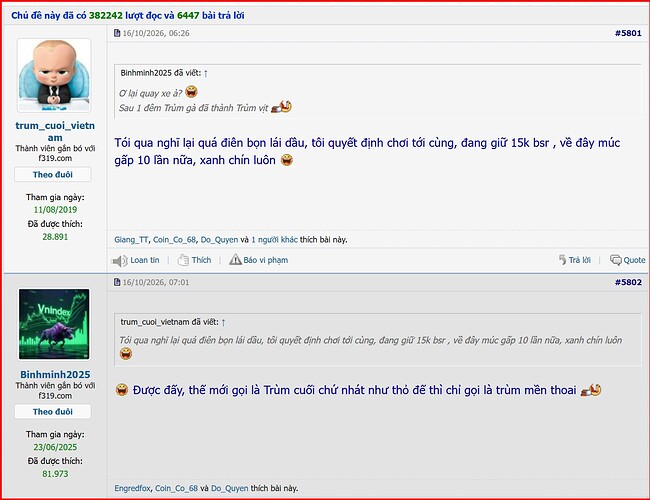Click laughing emoji after 'Ơ lại quay xe à?'
This screenshot has width=650, height=500.
191,92
